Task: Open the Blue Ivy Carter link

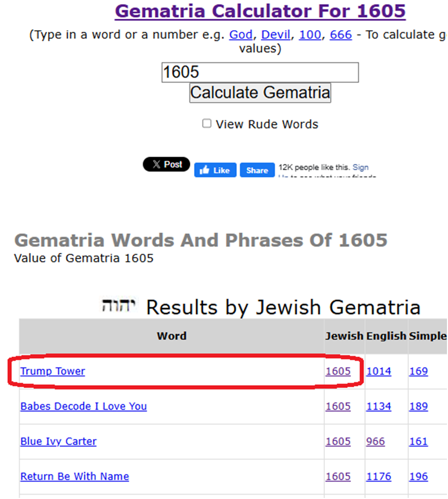Action: tap(58, 441)
